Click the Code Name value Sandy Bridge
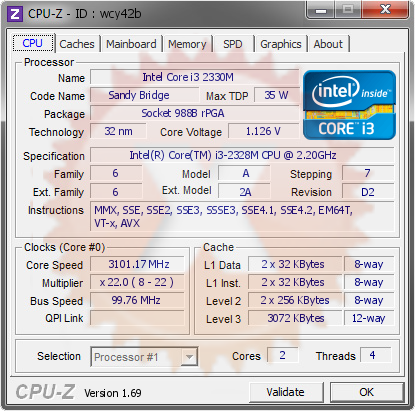Viewport: 415px width, 411px height. coord(145,95)
